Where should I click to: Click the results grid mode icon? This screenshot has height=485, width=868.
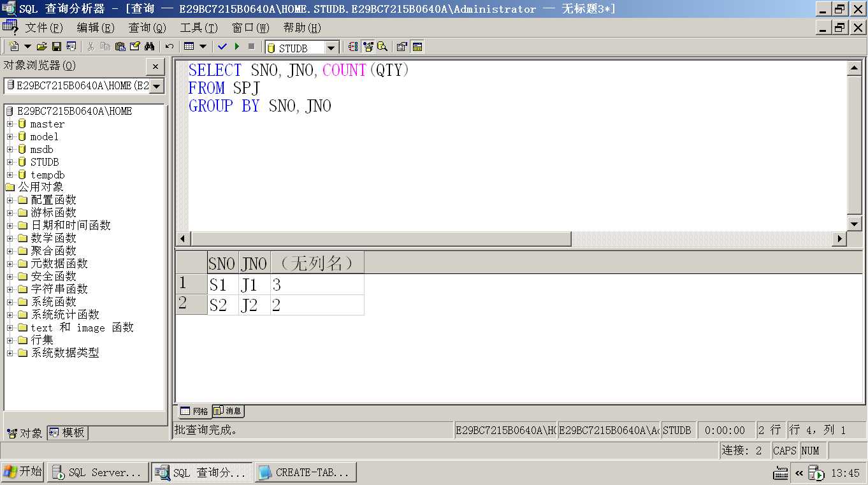point(189,47)
